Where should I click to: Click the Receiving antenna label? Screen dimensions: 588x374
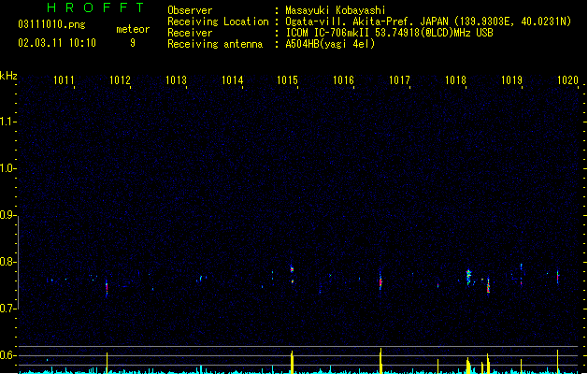point(215,44)
